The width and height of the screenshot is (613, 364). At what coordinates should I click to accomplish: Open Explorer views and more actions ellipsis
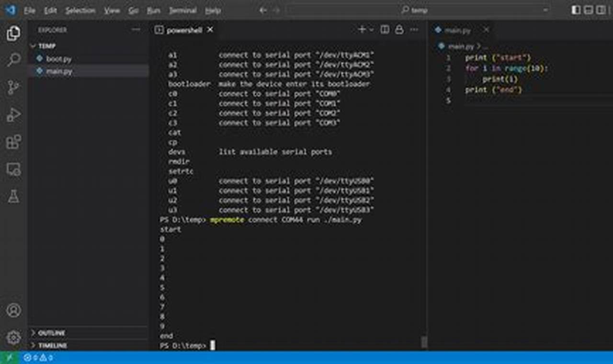tap(136, 30)
